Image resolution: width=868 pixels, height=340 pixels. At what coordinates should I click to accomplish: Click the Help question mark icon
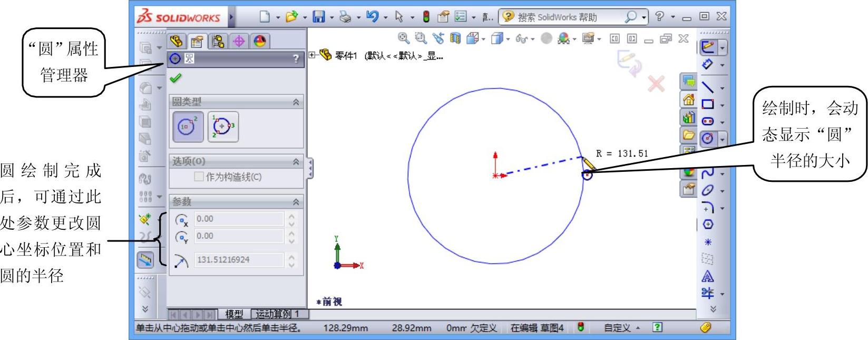point(659,16)
